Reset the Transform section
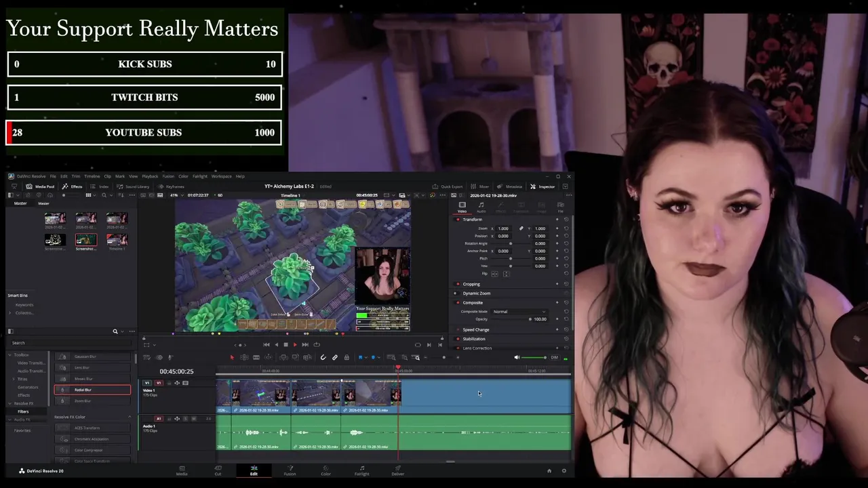 click(x=566, y=220)
